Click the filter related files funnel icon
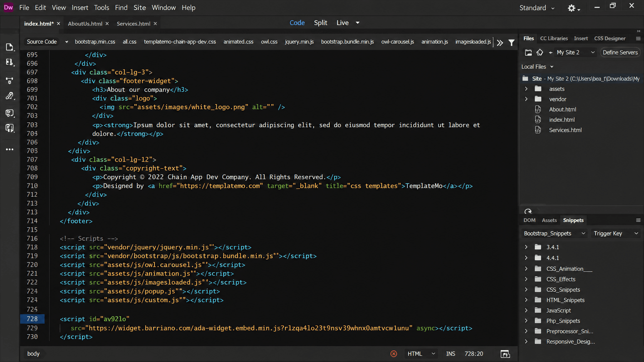The image size is (644, 362). pos(512,42)
